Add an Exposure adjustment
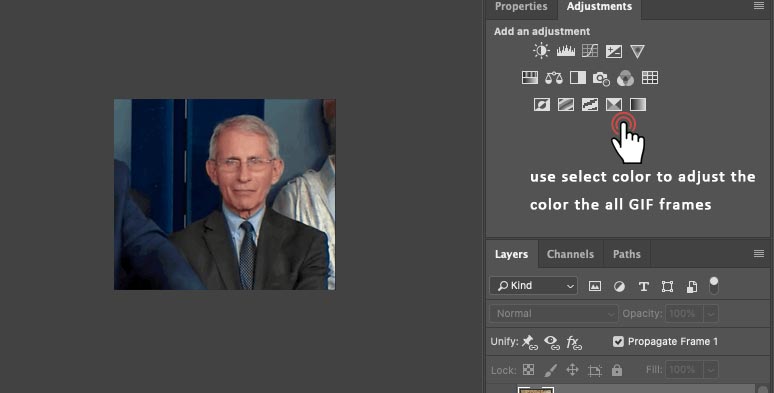Viewport: 774px width, 393px height. coord(614,51)
